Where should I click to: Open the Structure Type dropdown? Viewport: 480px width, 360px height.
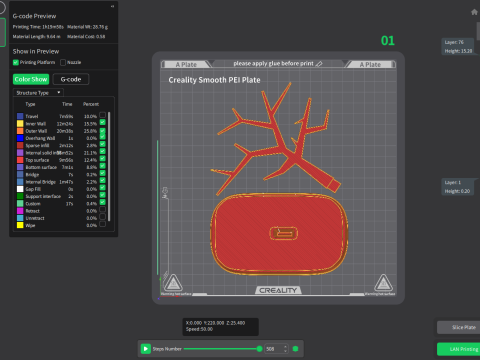click(38, 93)
